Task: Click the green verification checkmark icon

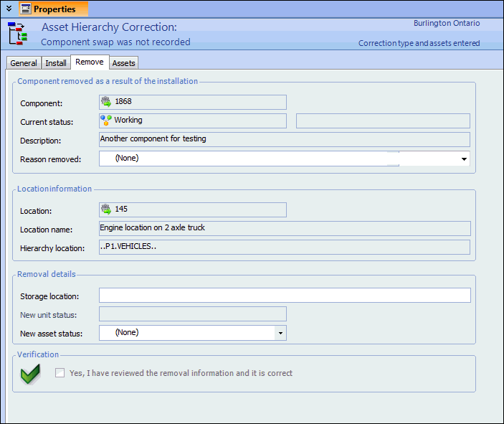Action: (x=29, y=374)
